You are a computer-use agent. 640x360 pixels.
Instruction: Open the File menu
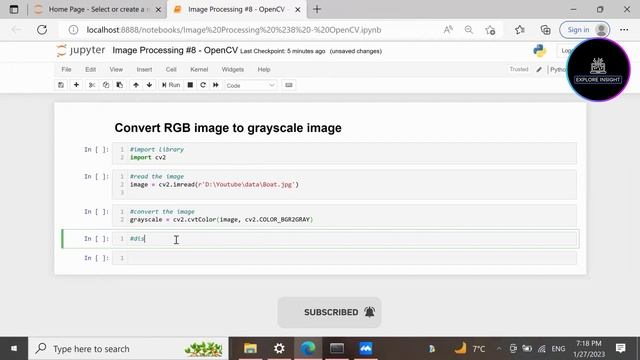(66, 69)
